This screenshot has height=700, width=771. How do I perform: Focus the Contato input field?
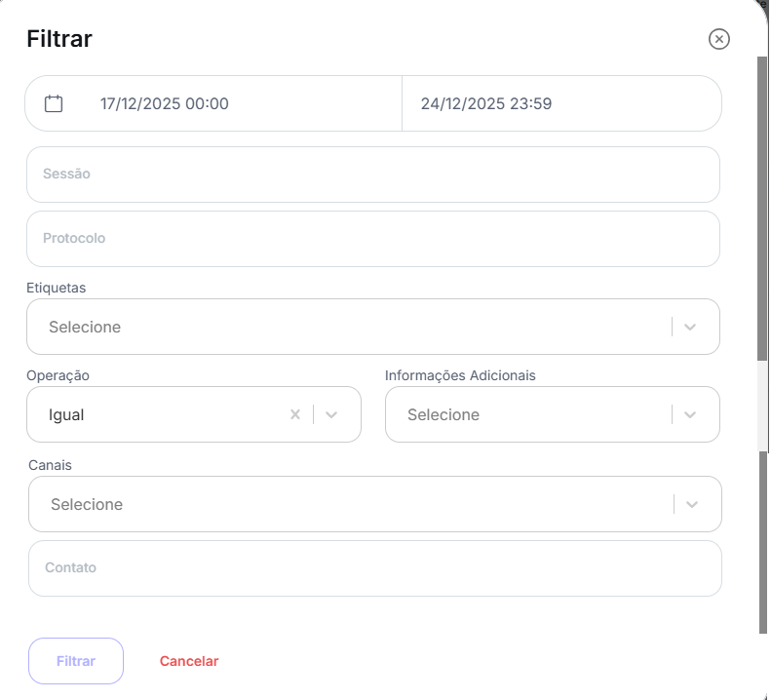(x=375, y=568)
